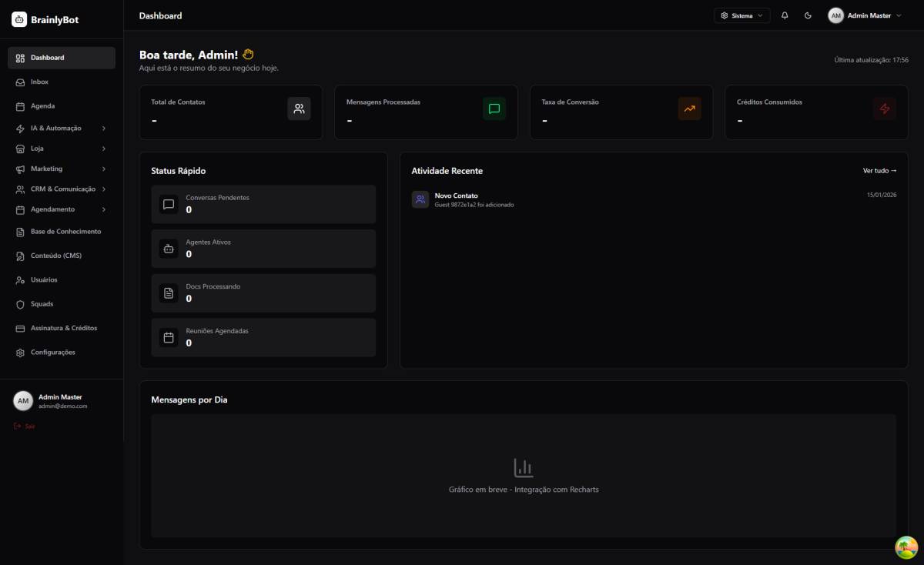The image size is (924, 565).
Task: Open Configurações page
Action: (x=62, y=353)
